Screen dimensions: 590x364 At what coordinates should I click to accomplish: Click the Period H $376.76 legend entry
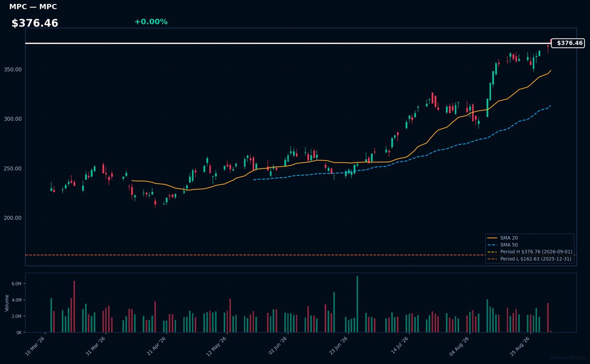click(530, 252)
